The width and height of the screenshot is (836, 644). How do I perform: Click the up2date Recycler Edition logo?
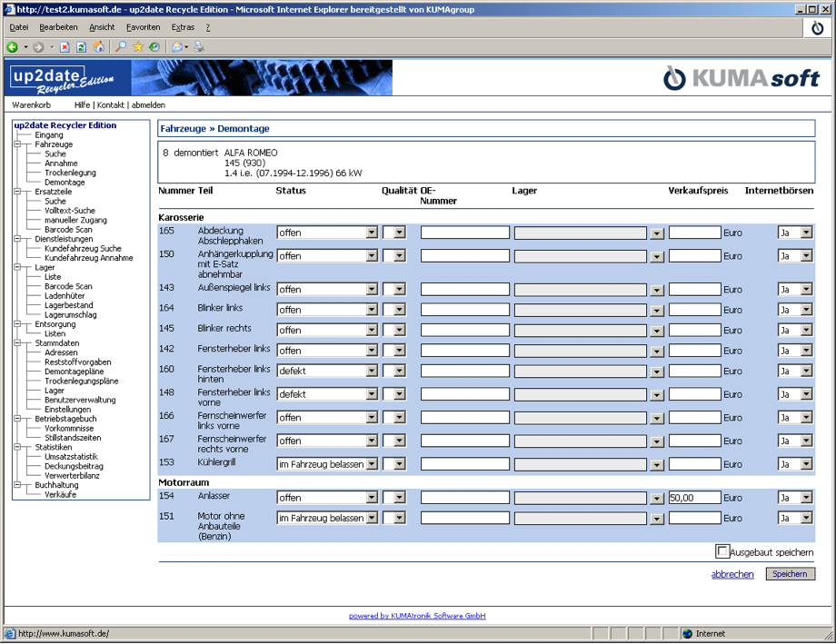click(x=68, y=78)
